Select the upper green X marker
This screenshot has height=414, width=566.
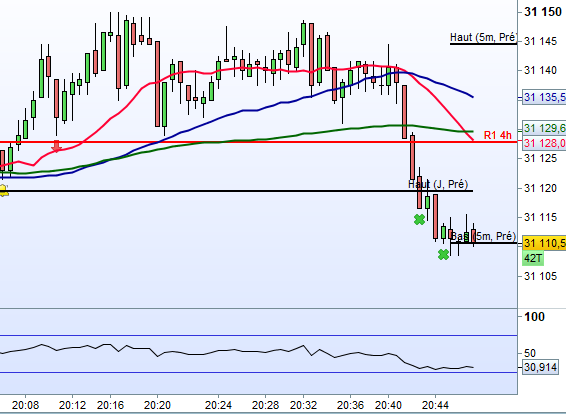(419, 219)
